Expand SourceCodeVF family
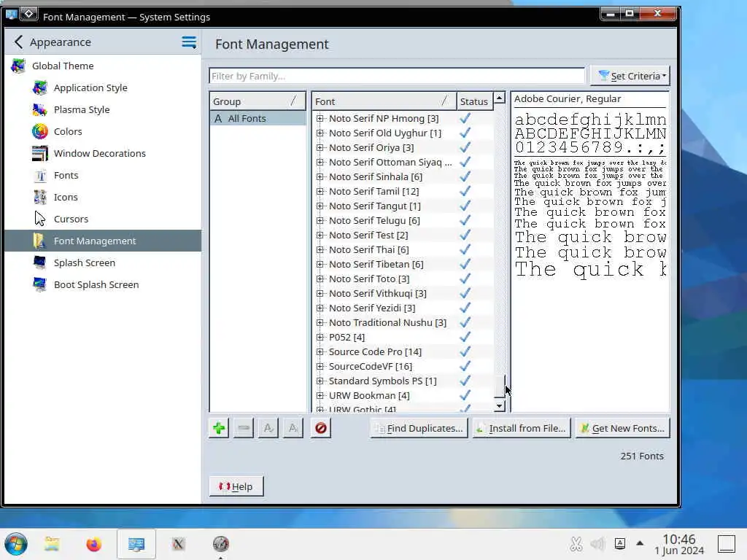 point(320,367)
